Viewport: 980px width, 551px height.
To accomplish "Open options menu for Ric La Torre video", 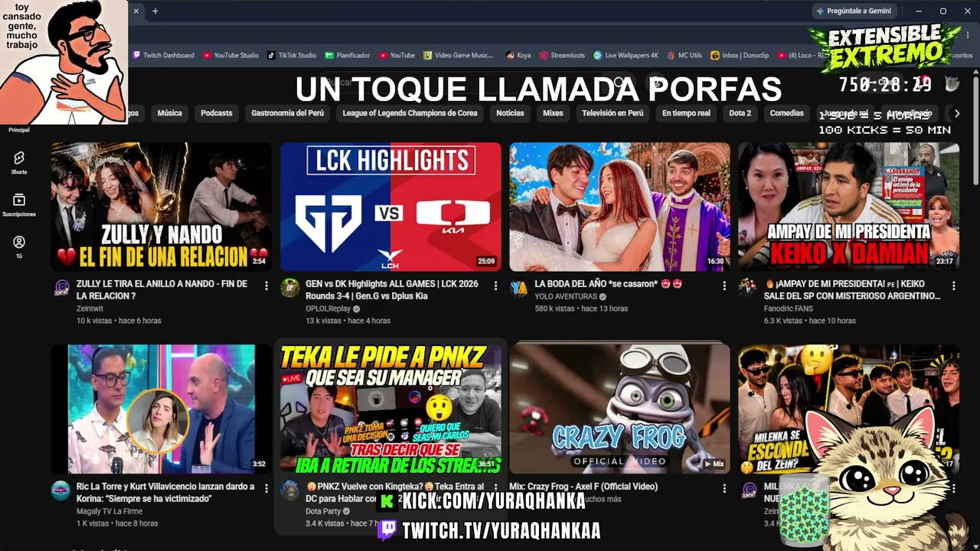I will pyautogui.click(x=266, y=487).
